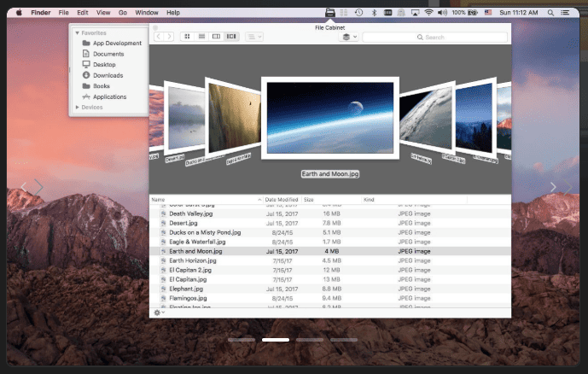
Task: Open the Window menu
Action: [x=147, y=12]
